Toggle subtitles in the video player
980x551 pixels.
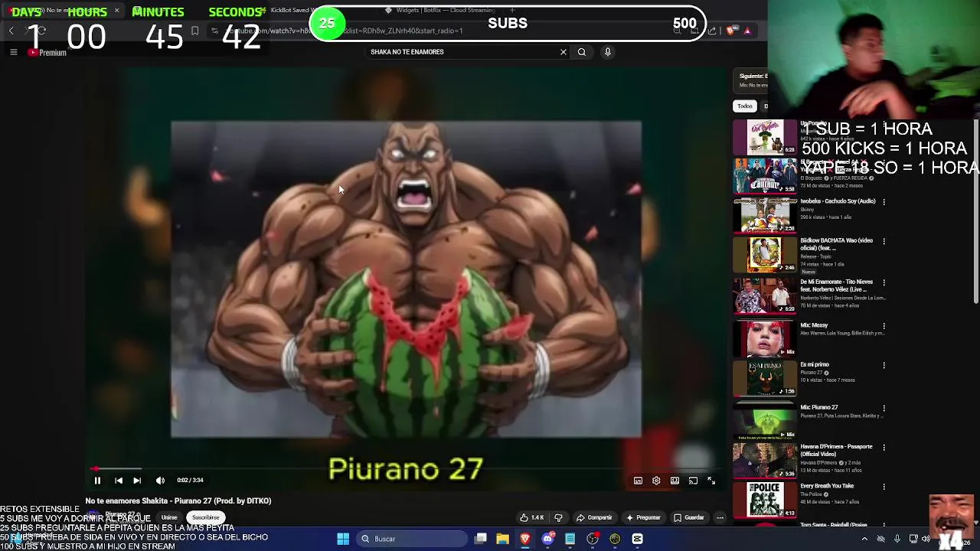[x=638, y=481]
